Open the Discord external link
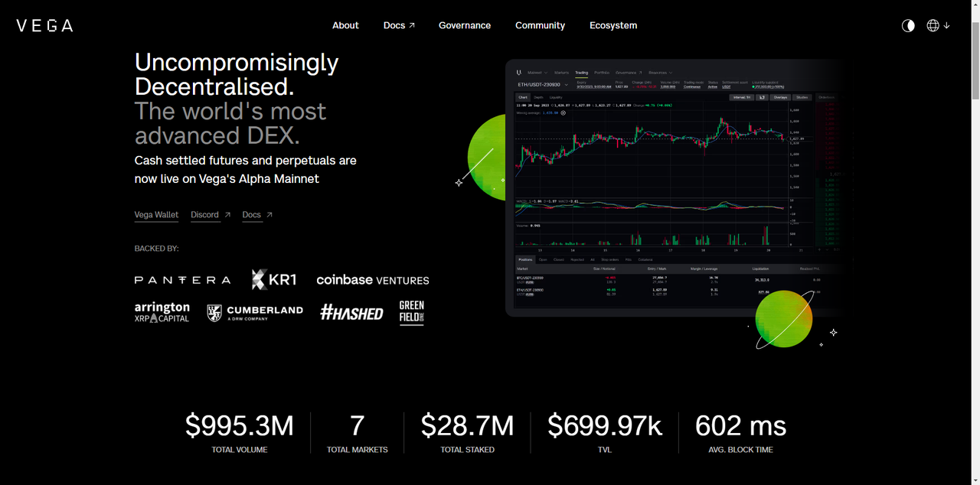Screen dimensions: 980x485 click(210, 215)
